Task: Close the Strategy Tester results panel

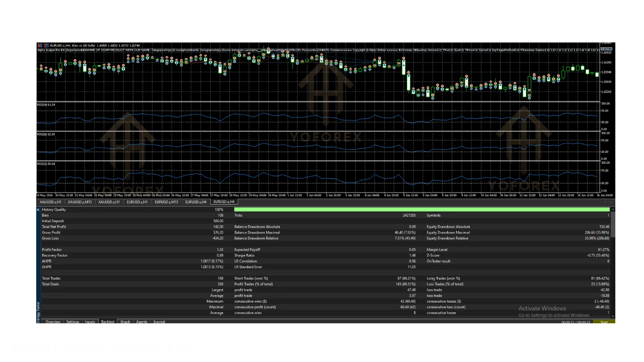Action: tap(38, 210)
